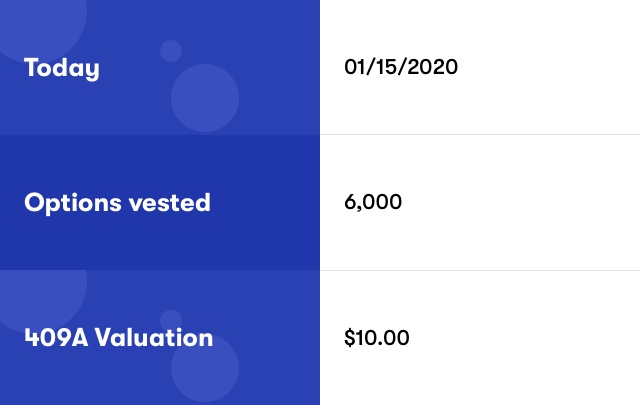
Task: Click the dollar sign in the valuation amount
Action: pos(350,338)
